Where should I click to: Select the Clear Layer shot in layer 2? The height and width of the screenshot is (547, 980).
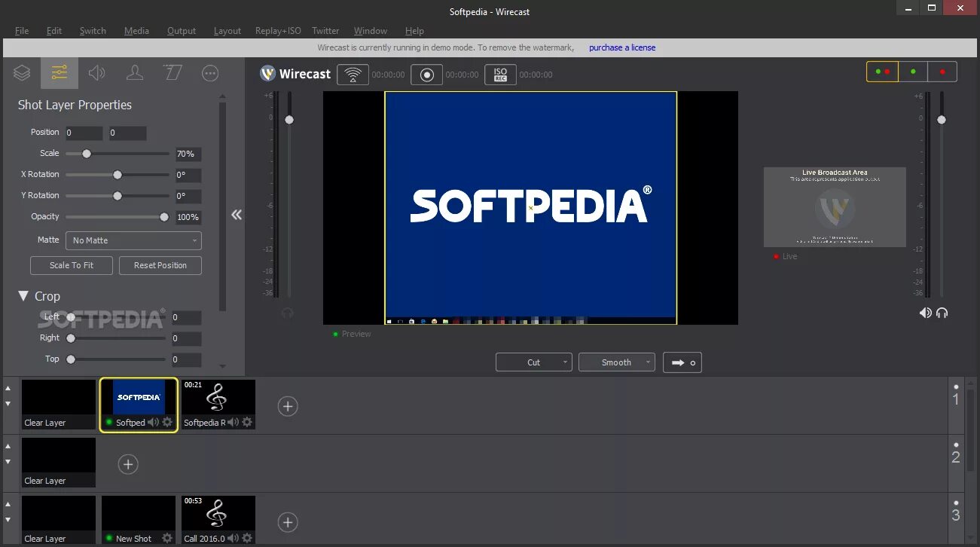click(x=59, y=463)
